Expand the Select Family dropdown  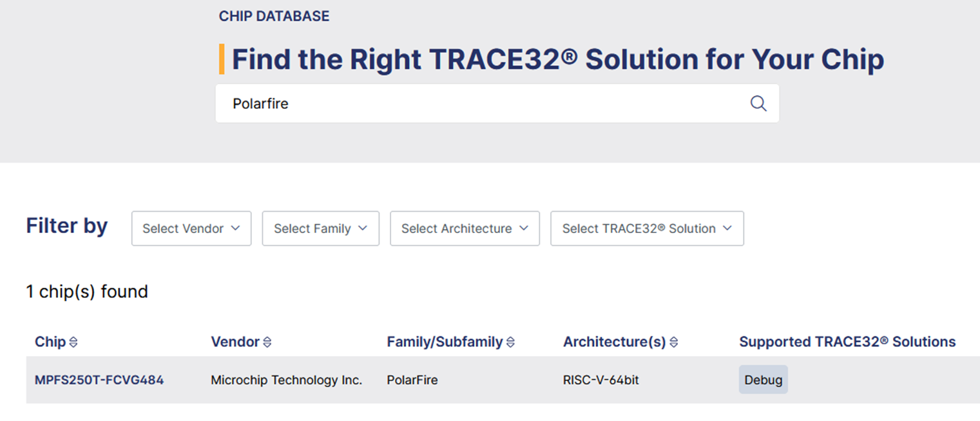click(320, 229)
